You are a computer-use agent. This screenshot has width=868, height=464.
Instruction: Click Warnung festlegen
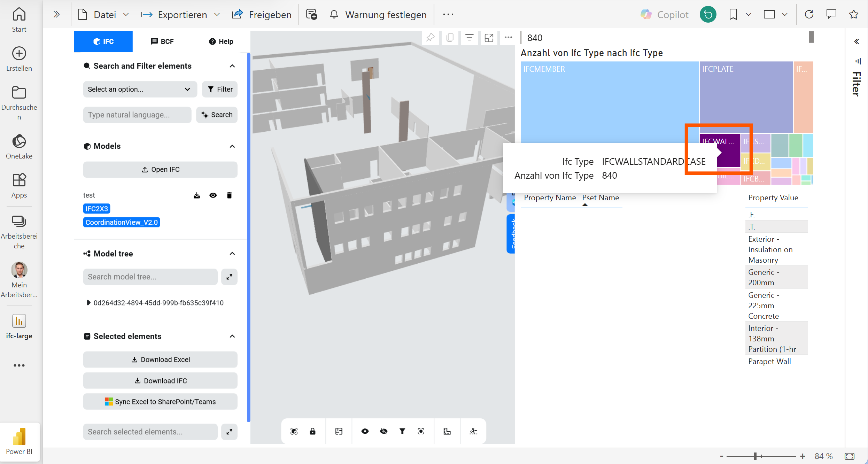(378, 15)
